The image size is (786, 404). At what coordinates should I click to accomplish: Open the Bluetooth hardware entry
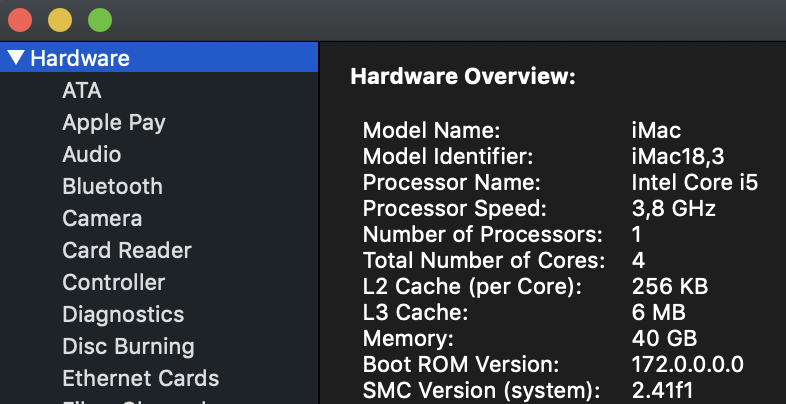tap(112, 186)
